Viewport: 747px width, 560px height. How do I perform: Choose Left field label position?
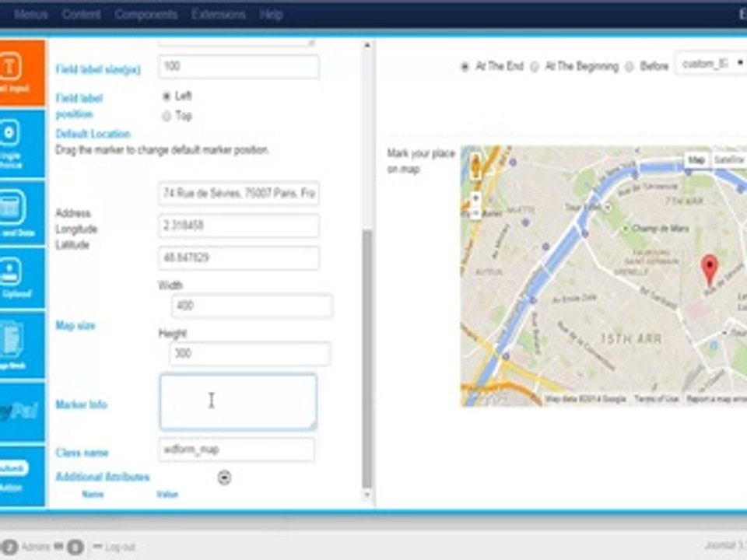[x=167, y=96]
